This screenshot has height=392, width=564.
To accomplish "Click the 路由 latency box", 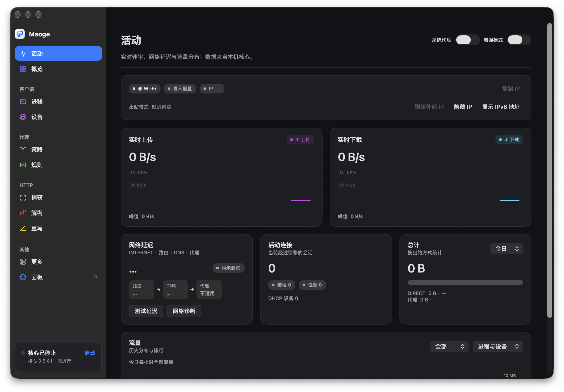I will (141, 289).
